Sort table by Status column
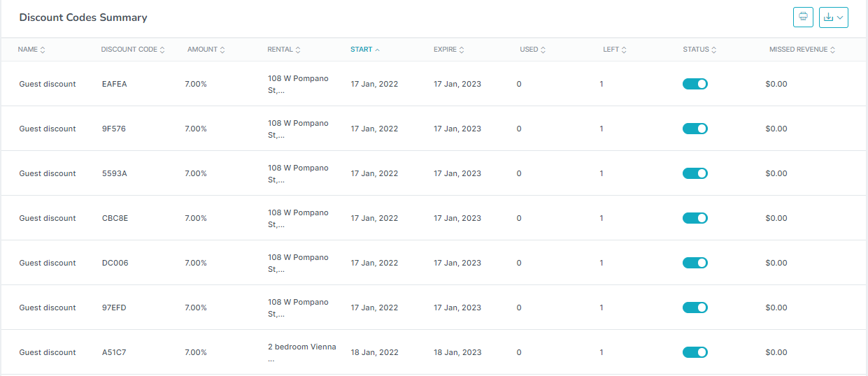The width and height of the screenshot is (868, 376). (x=699, y=50)
